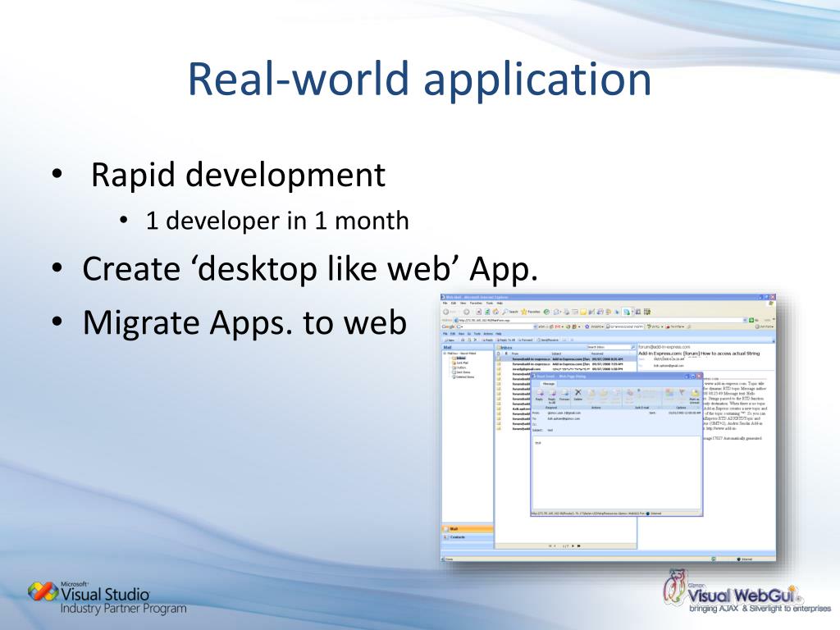Screen dimensions: 840x630
Task: Click Send/Receive in the mail toolbar
Action: 548,340
